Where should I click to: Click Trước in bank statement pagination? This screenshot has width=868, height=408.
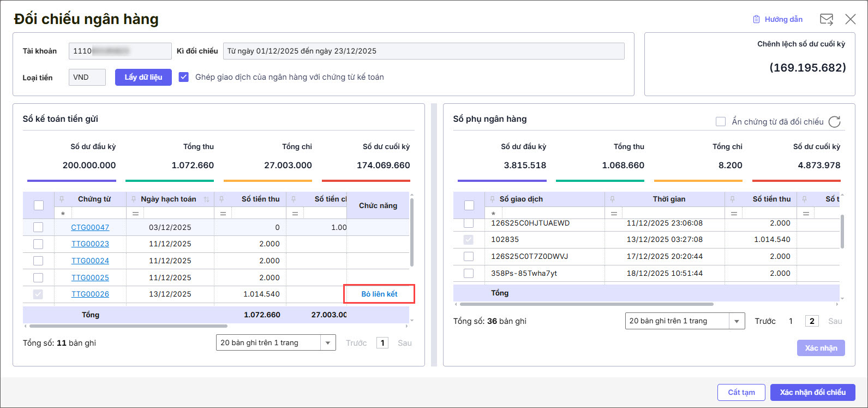tap(765, 321)
